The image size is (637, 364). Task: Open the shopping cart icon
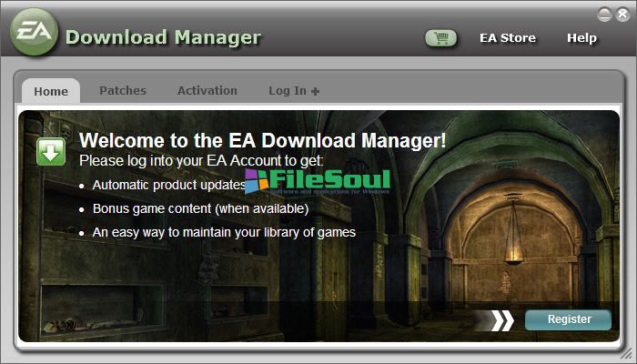pos(440,38)
